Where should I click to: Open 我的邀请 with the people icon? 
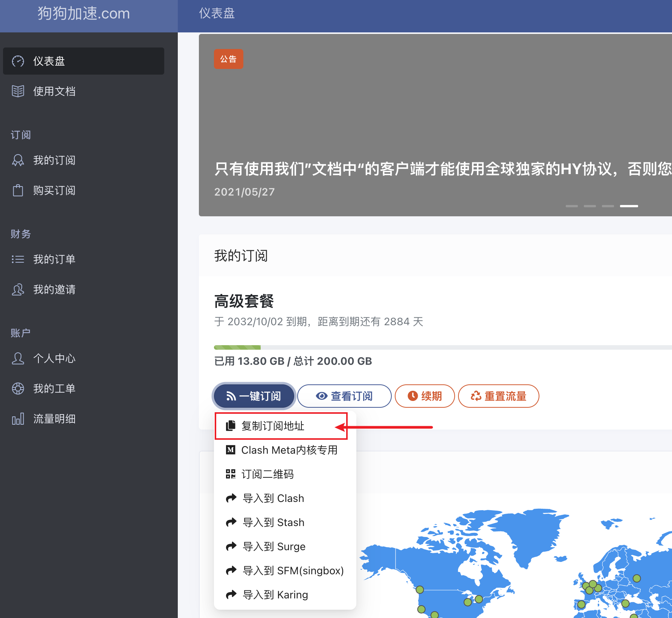pos(18,289)
